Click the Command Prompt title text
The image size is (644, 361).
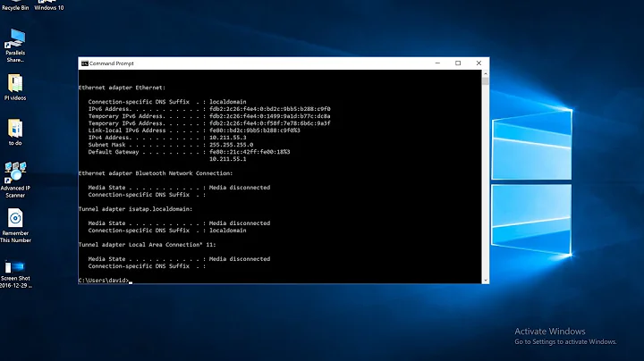(x=111, y=63)
